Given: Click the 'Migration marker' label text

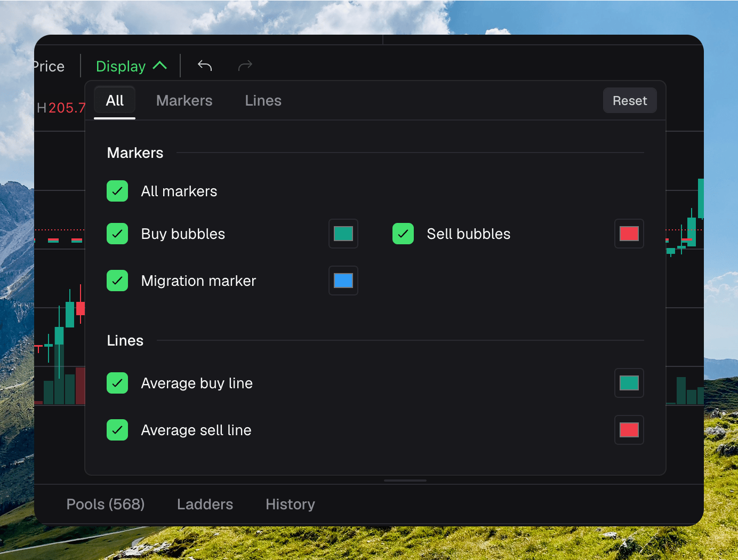Looking at the screenshot, I should [199, 281].
